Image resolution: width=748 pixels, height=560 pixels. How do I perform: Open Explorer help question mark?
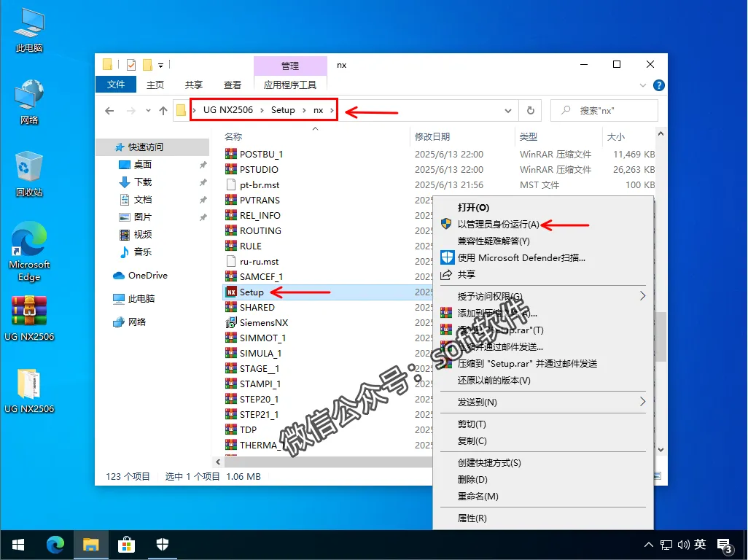click(659, 85)
